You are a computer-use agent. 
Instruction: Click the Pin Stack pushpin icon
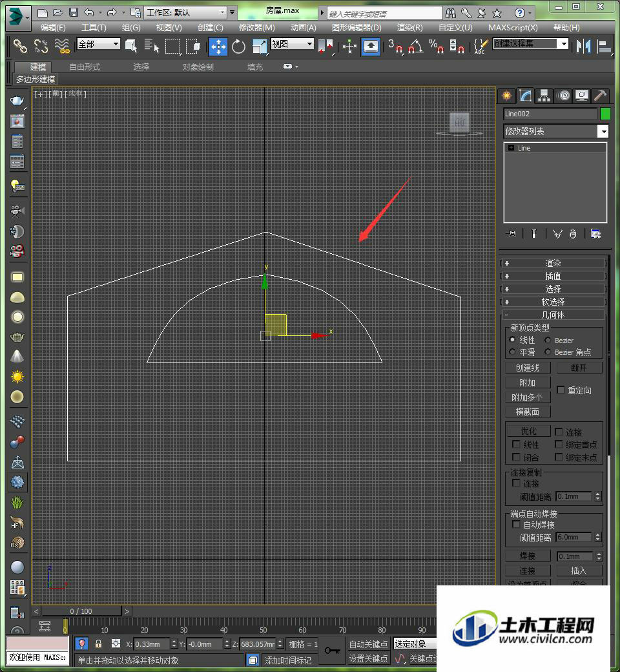coord(511,233)
